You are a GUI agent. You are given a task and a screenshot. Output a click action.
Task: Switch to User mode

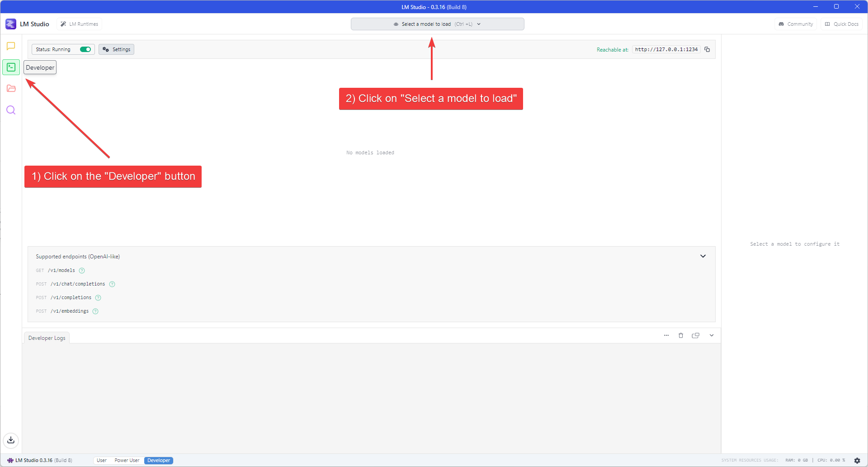point(102,460)
